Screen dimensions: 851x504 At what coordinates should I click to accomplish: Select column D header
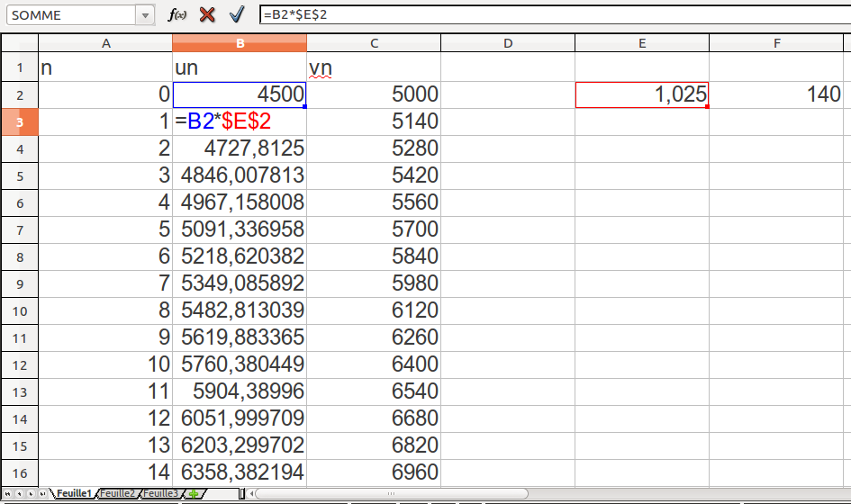508,44
